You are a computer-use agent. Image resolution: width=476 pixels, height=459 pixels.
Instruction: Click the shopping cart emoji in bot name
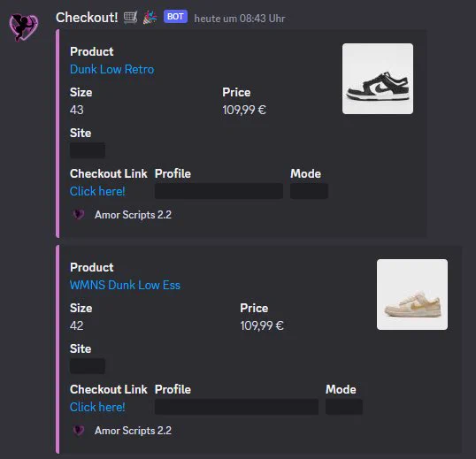tap(131, 18)
